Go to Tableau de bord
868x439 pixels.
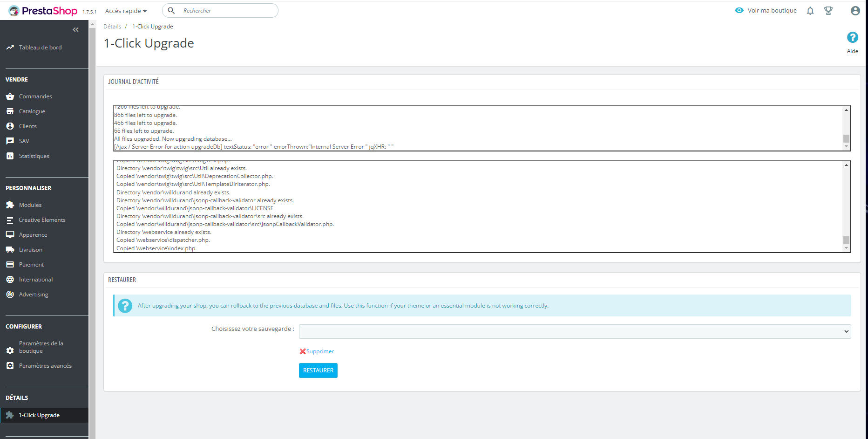[40, 48]
